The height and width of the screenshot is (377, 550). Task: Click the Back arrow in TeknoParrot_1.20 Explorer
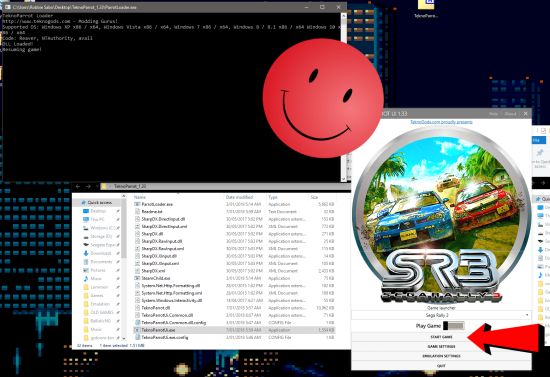78,187
